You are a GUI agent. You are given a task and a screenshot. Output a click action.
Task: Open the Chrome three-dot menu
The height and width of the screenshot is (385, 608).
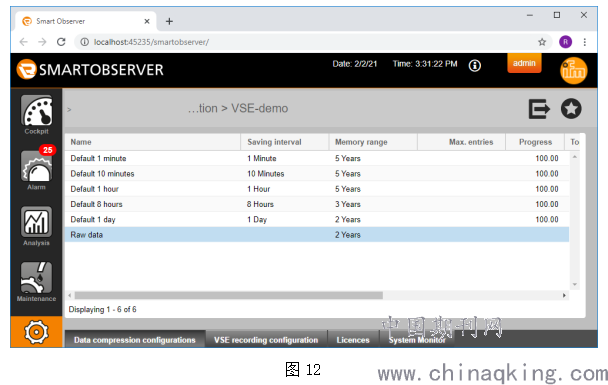(x=584, y=42)
